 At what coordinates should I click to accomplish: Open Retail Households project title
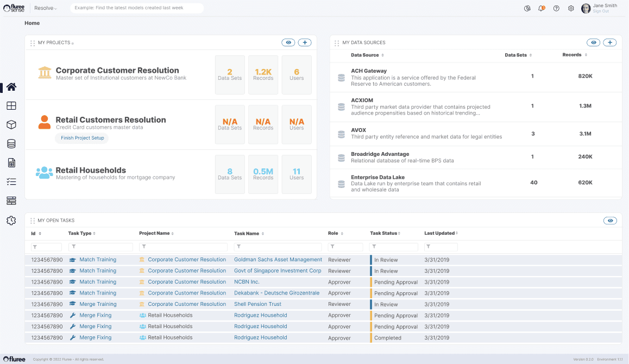[91, 170]
